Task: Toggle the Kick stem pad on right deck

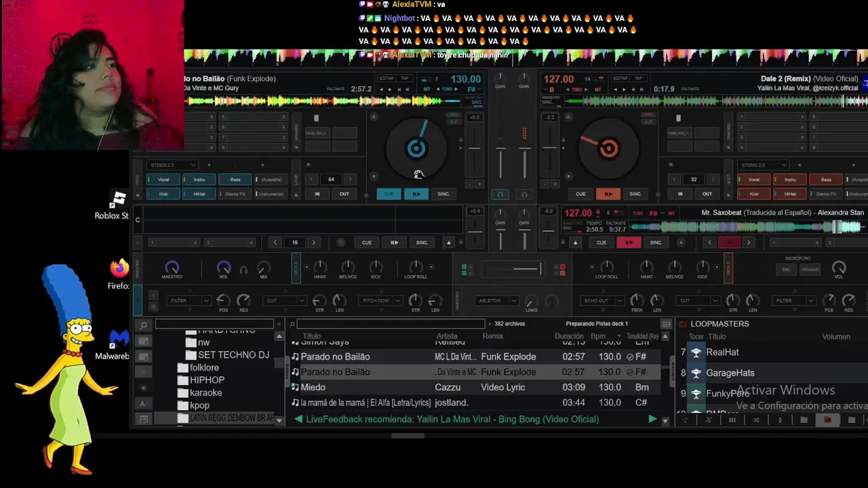Action: (753, 194)
